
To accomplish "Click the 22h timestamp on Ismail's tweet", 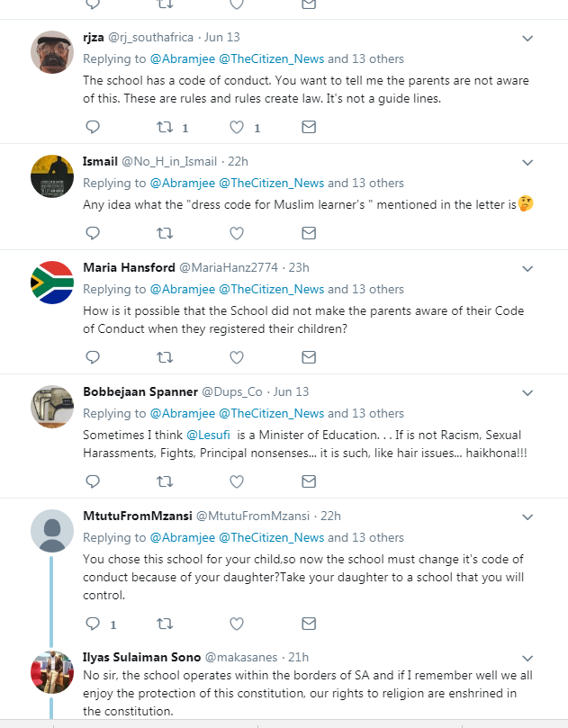I will pyautogui.click(x=237, y=161).
